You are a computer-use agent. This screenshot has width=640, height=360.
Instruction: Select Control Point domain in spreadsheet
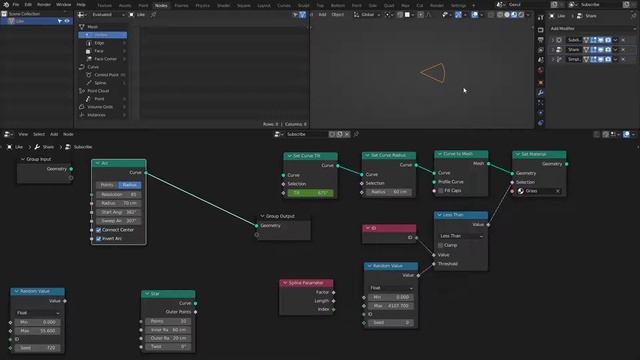[x=103, y=75]
